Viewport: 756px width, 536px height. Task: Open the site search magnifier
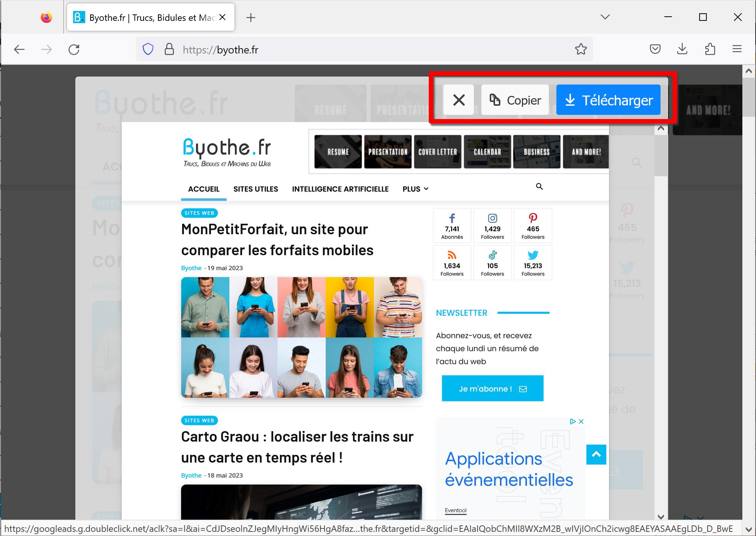pos(539,187)
